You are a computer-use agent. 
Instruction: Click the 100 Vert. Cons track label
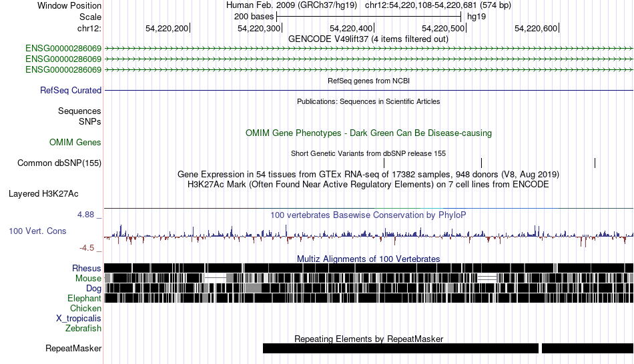tap(37, 231)
